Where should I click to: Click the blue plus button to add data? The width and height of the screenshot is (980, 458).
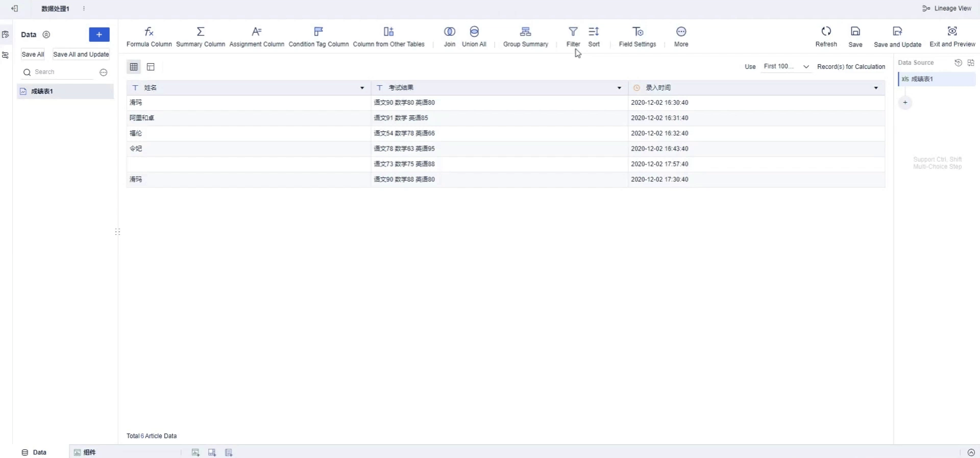coord(99,34)
